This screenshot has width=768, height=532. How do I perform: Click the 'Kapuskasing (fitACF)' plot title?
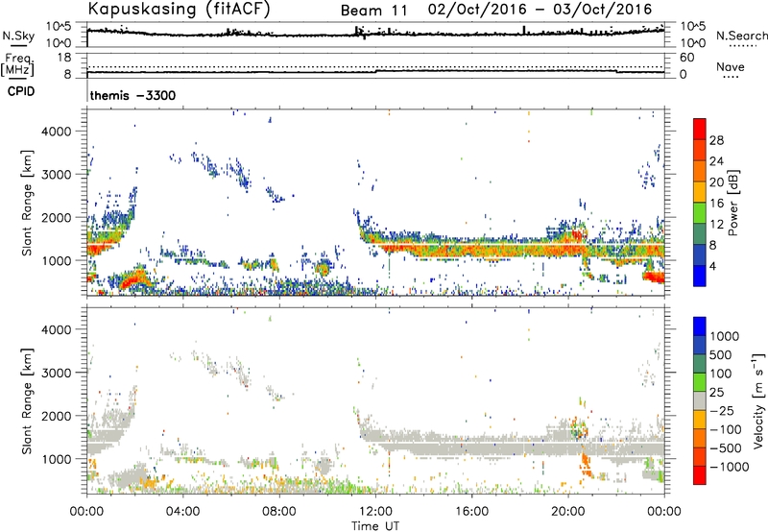(180, 9)
